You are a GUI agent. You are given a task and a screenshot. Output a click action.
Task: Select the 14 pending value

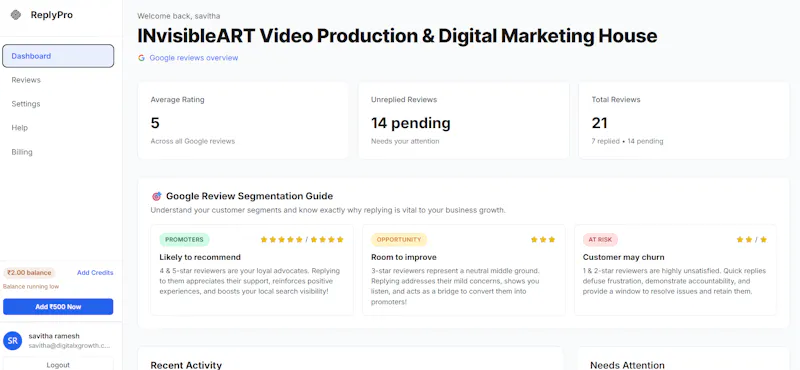411,123
